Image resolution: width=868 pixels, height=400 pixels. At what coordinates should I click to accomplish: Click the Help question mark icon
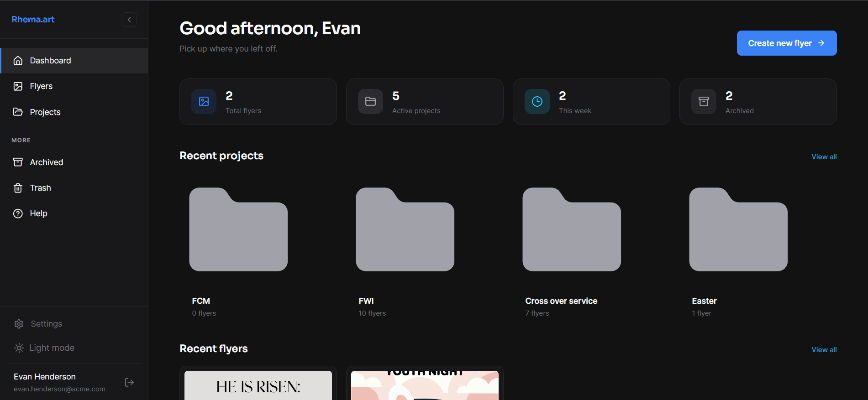click(18, 213)
